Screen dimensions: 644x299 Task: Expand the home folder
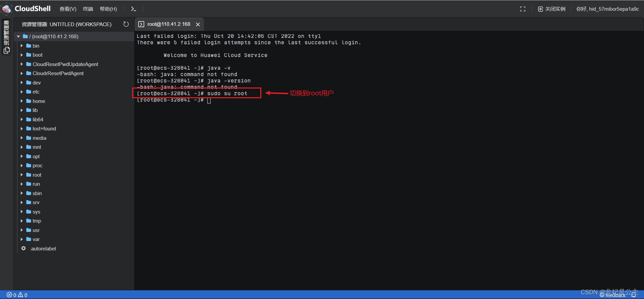click(x=22, y=101)
